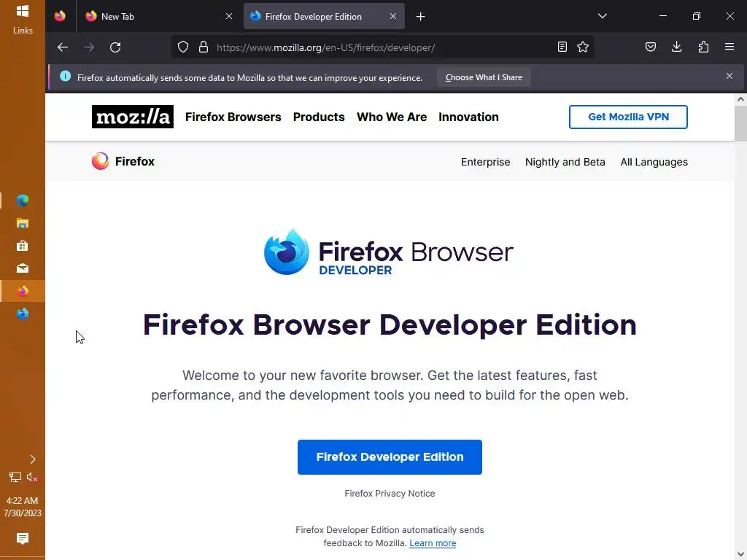
Task: Show hidden tray icons chevron
Action: [32, 459]
